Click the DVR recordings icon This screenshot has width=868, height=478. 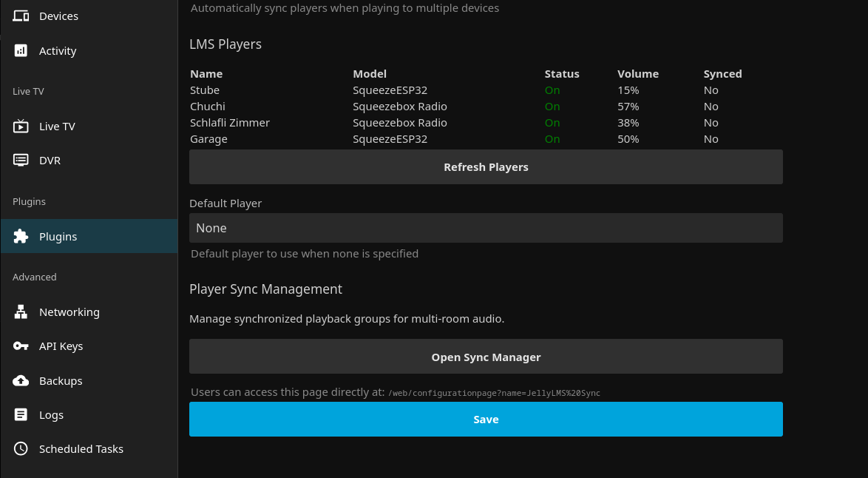[21, 160]
